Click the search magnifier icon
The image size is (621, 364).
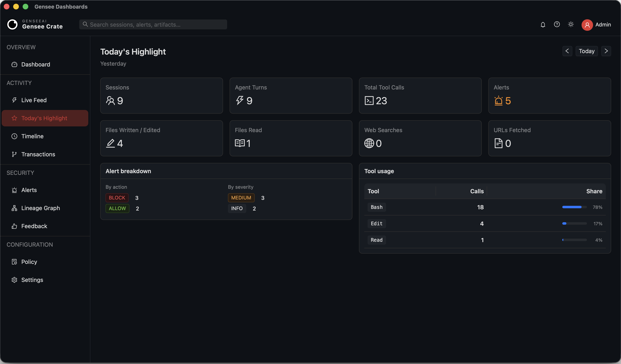click(x=85, y=24)
